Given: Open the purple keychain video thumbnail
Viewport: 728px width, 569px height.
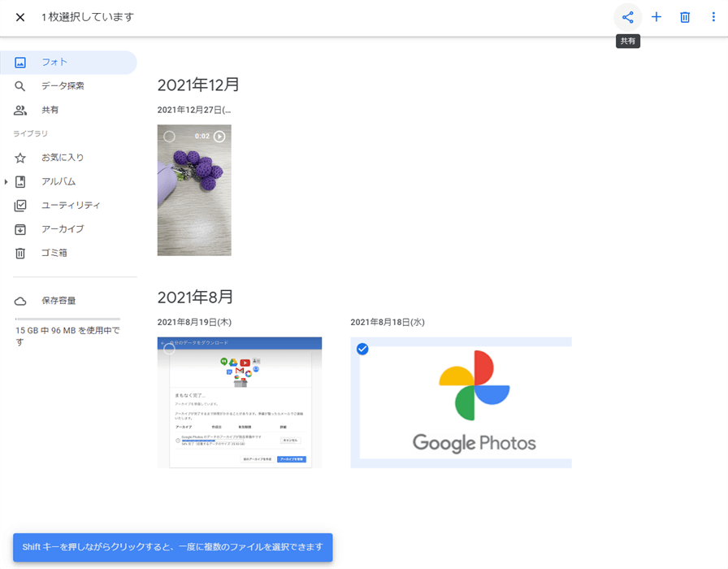Looking at the screenshot, I should coord(194,190).
